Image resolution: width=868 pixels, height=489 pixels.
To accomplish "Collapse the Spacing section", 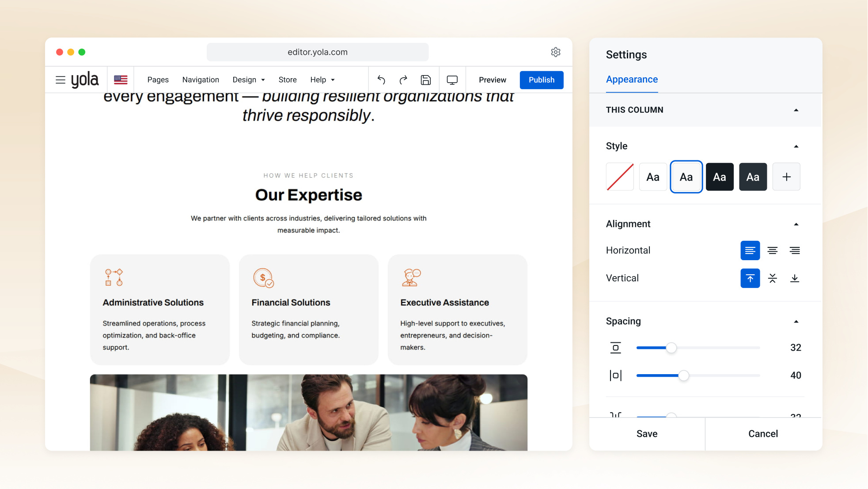I will pyautogui.click(x=796, y=322).
